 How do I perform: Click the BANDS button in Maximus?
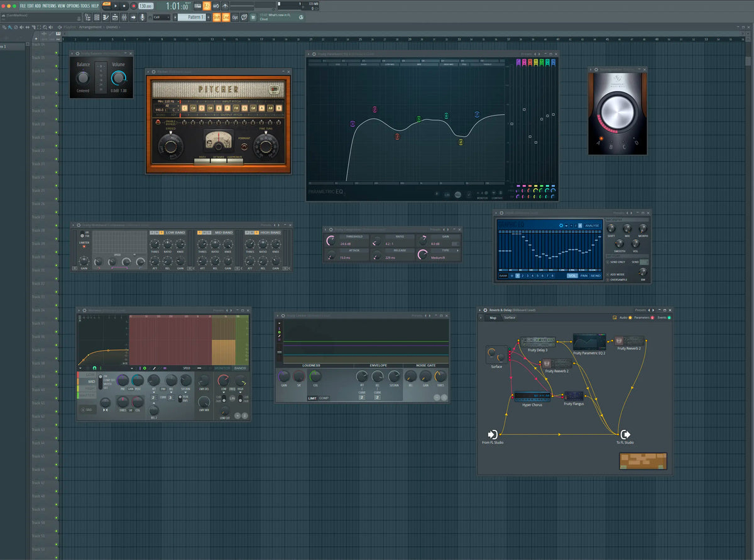240,368
